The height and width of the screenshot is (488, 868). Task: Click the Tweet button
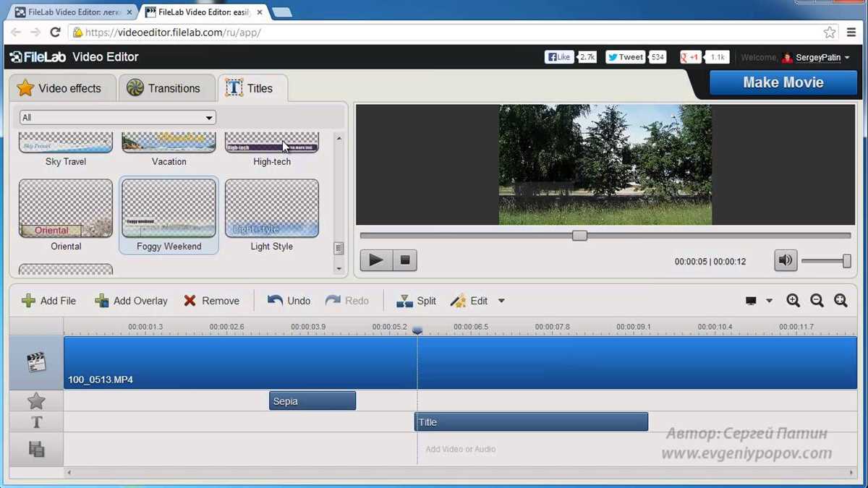(625, 57)
